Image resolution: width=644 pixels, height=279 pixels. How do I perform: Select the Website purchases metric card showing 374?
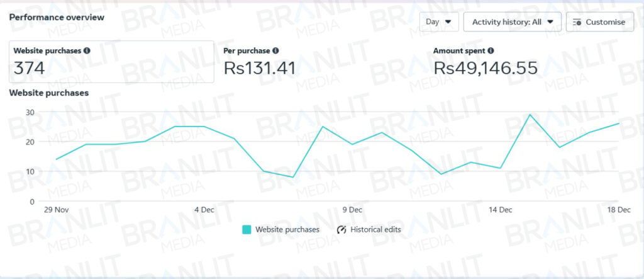point(111,62)
